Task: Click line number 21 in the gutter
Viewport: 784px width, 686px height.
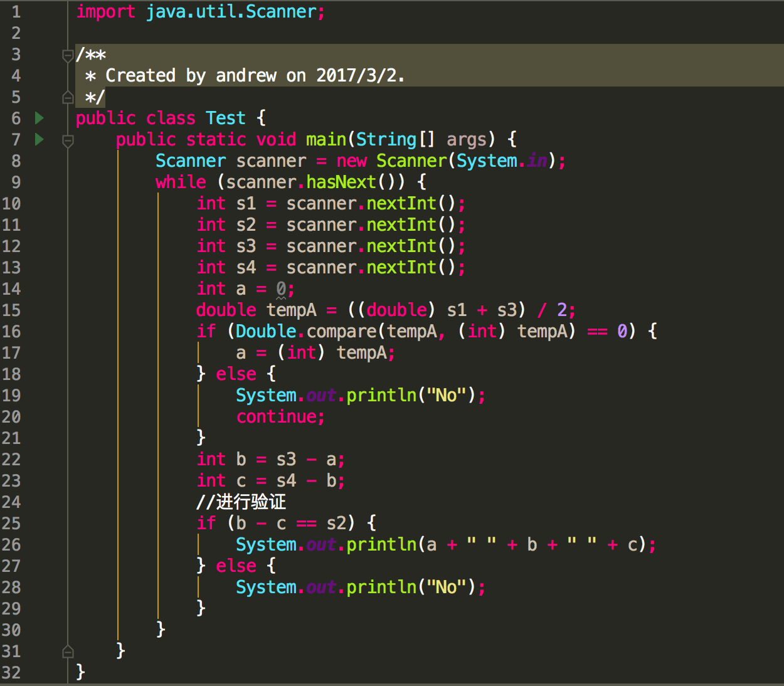Action: 11,438
